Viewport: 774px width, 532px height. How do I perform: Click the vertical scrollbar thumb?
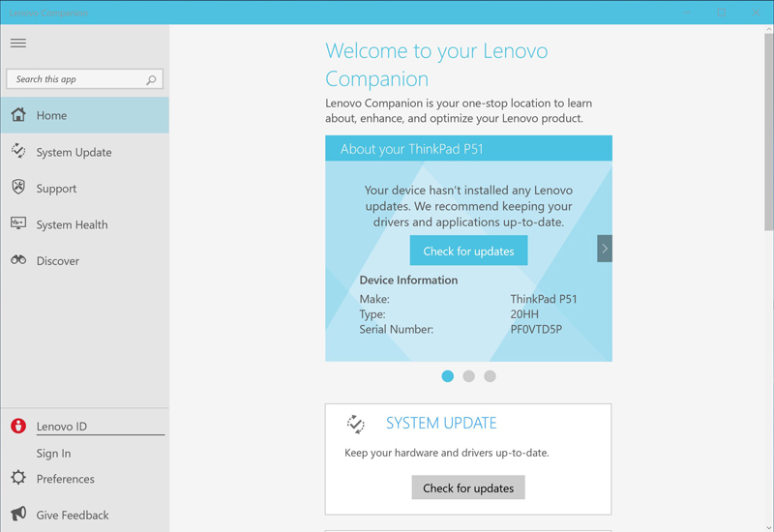pyautogui.click(x=769, y=132)
